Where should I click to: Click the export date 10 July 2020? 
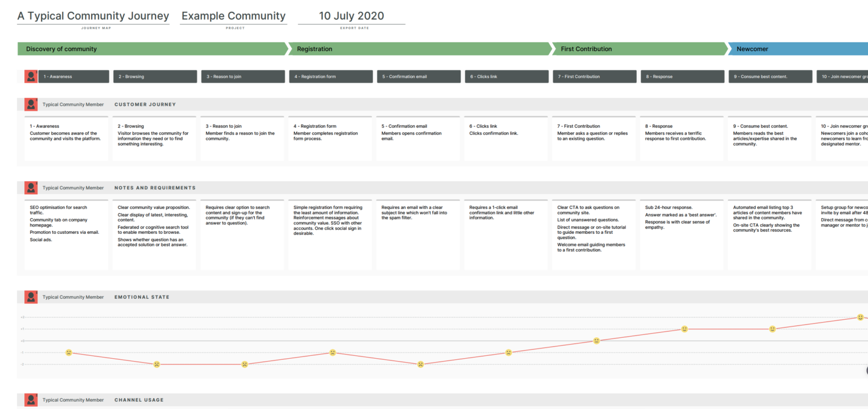pyautogui.click(x=352, y=16)
